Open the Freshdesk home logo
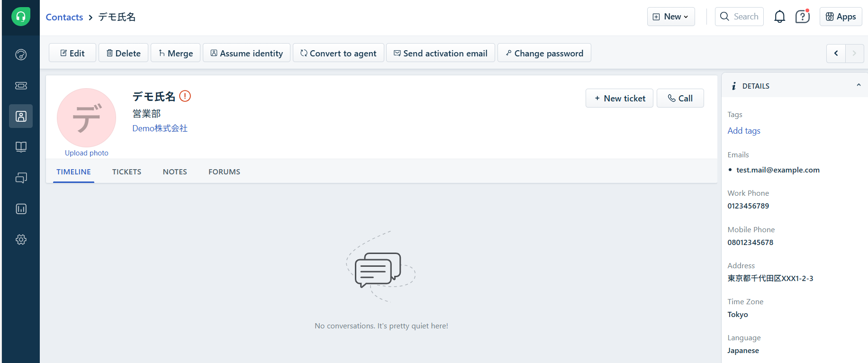This screenshot has width=868, height=363. 21,17
